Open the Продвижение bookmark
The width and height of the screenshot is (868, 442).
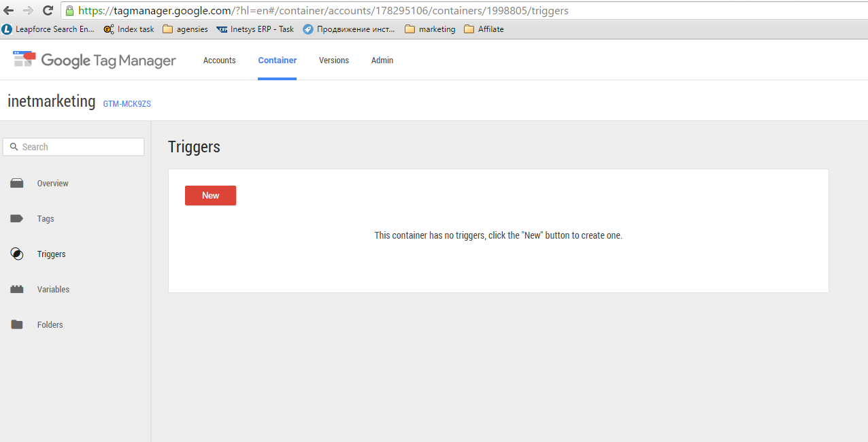click(x=349, y=29)
